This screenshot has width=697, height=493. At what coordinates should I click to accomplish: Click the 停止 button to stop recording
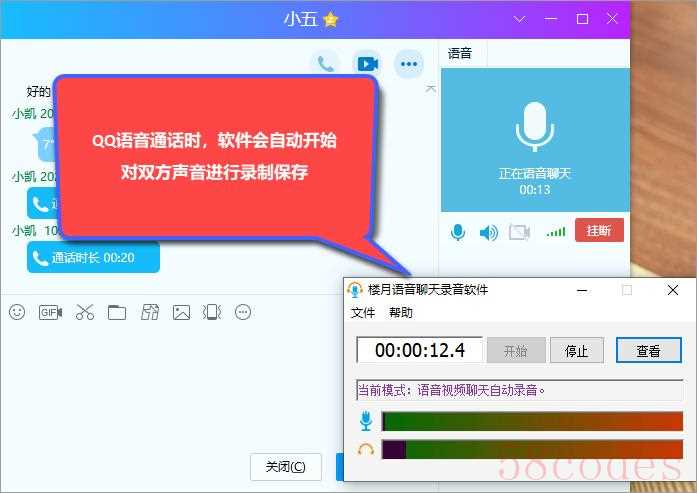(577, 350)
